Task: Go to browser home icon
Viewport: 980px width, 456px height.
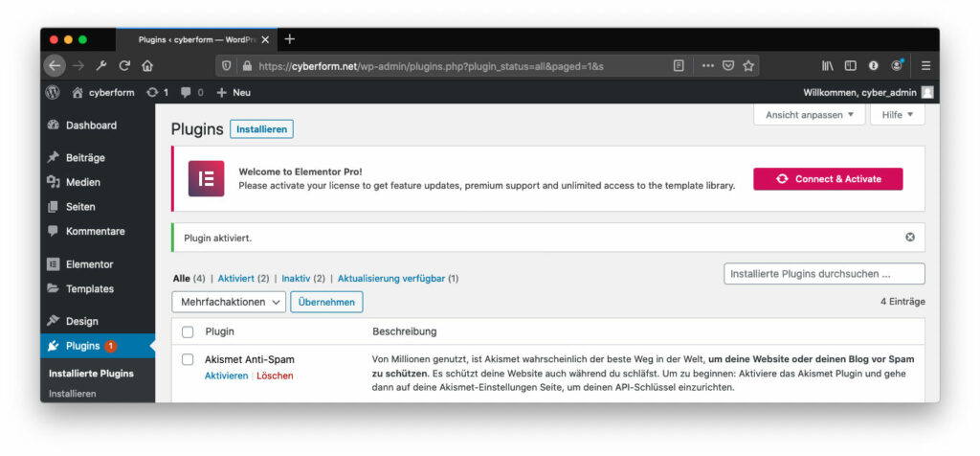Action: pyautogui.click(x=147, y=66)
